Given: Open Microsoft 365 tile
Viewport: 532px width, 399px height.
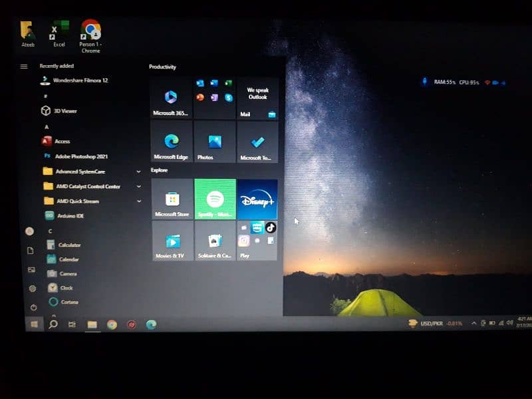Looking at the screenshot, I should (172, 98).
